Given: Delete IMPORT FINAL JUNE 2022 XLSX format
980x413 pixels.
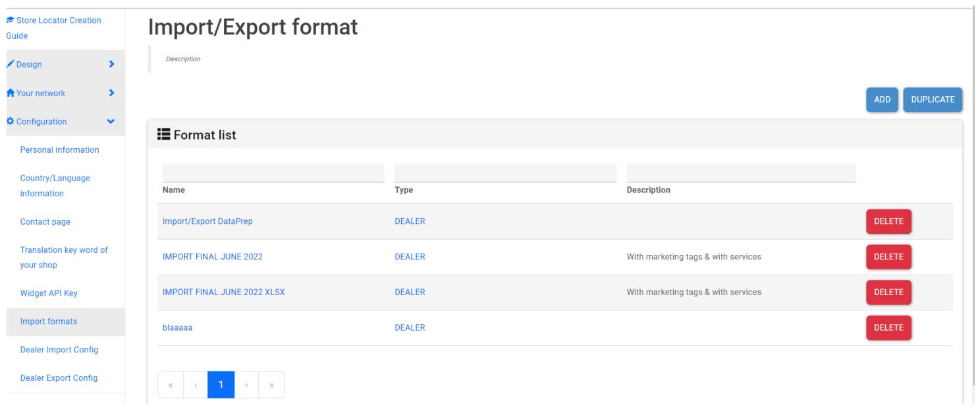Looking at the screenshot, I should pyautogui.click(x=888, y=292).
